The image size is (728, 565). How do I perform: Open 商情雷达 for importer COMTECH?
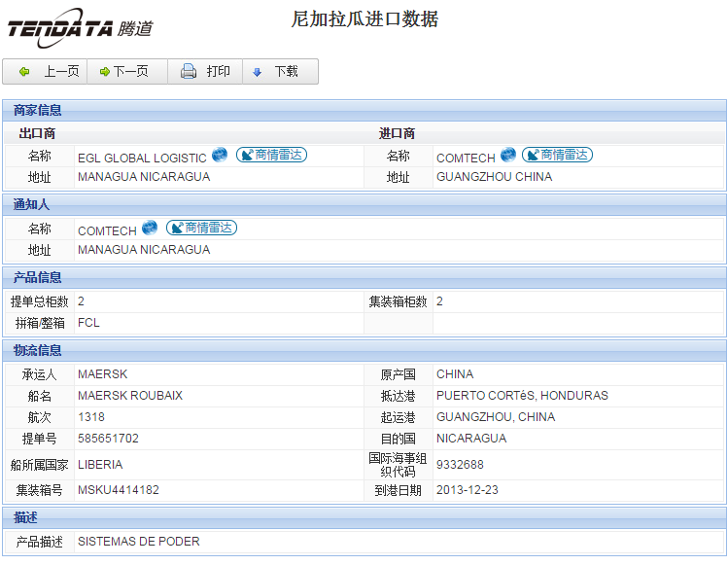point(557,155)
